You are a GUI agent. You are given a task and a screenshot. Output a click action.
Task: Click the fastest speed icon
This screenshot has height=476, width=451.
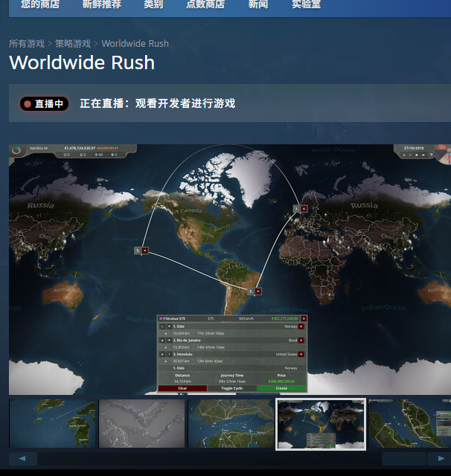pyautogui.click(x=423, y=155)
